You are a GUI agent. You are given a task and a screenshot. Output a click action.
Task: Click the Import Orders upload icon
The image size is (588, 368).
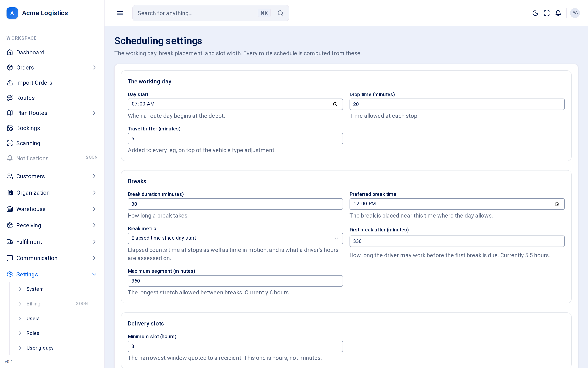pyautogui.click(x=10, y=83)
